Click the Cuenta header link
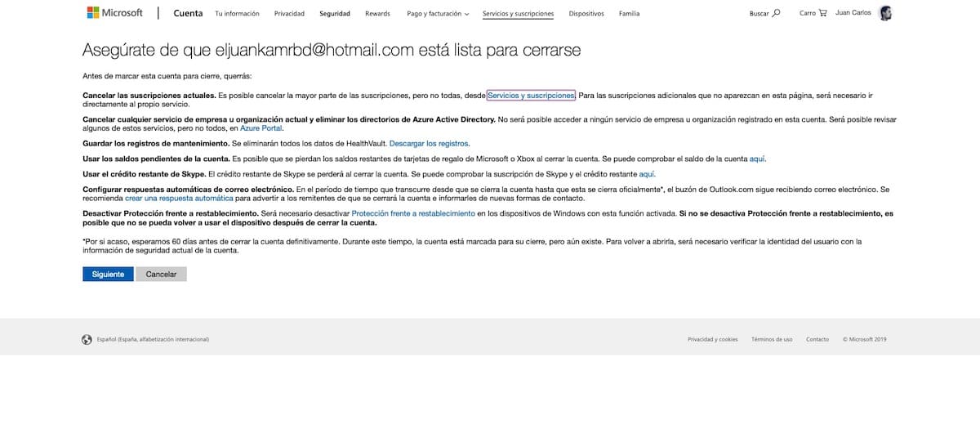This screenshot has width=980, height=447. 188,13
